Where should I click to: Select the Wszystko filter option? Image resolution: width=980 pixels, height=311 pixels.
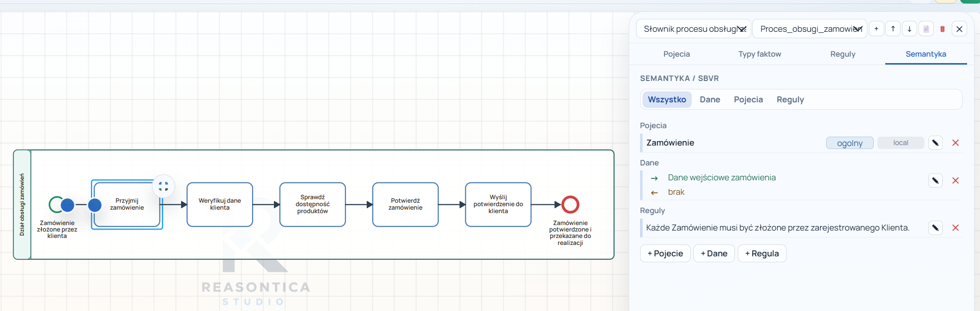(667, 99)
